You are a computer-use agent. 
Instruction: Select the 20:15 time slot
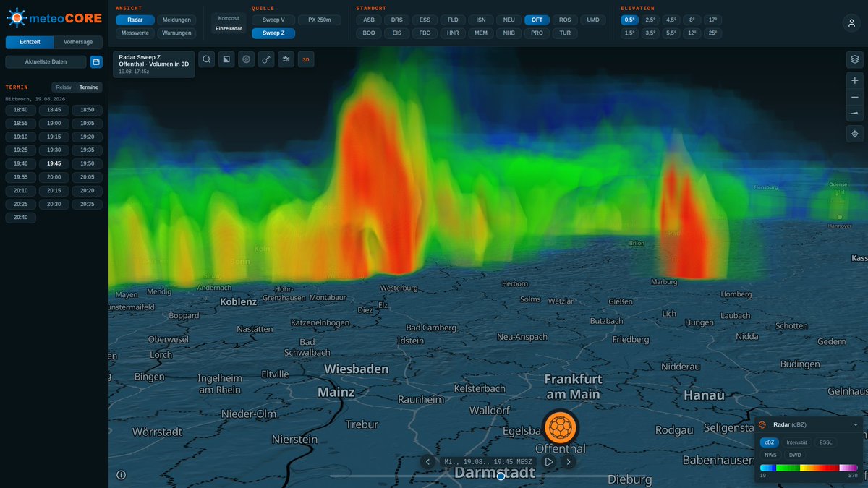54,191
